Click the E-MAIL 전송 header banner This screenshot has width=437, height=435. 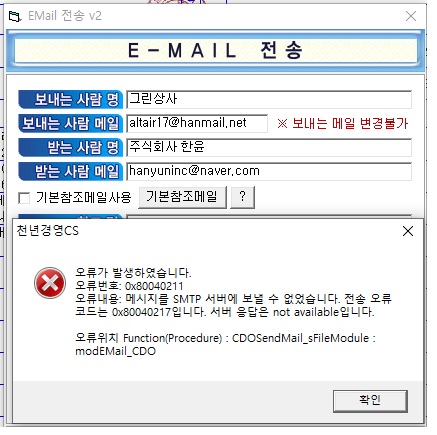click(216, 51)
